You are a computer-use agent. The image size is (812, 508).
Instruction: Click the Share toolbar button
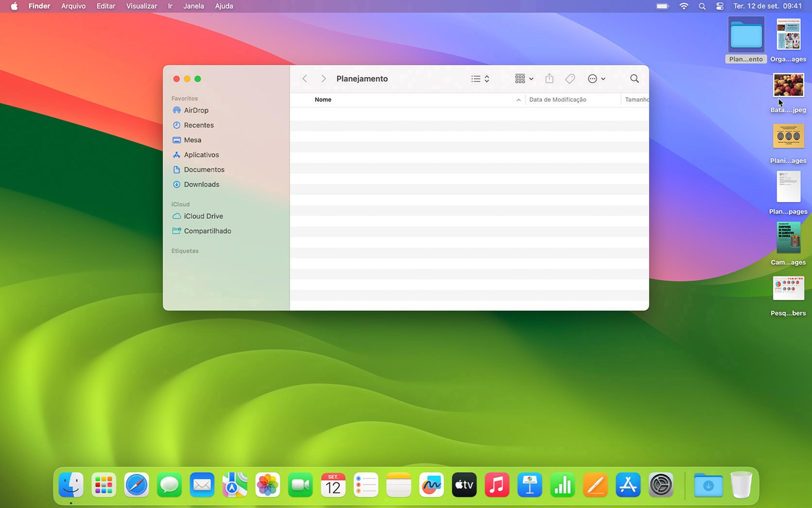pos(549,78)
